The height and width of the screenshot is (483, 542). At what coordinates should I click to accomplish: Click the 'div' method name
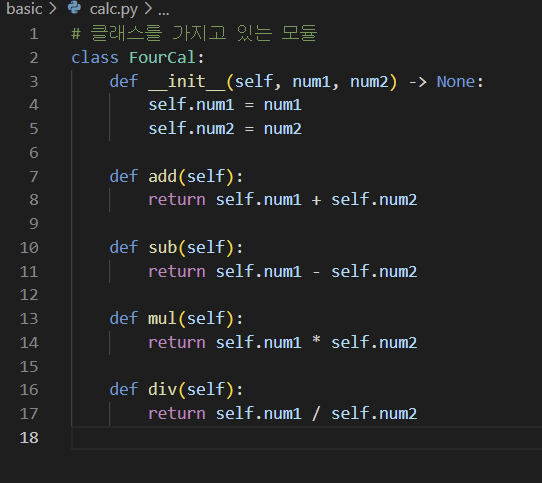[162, 390]
